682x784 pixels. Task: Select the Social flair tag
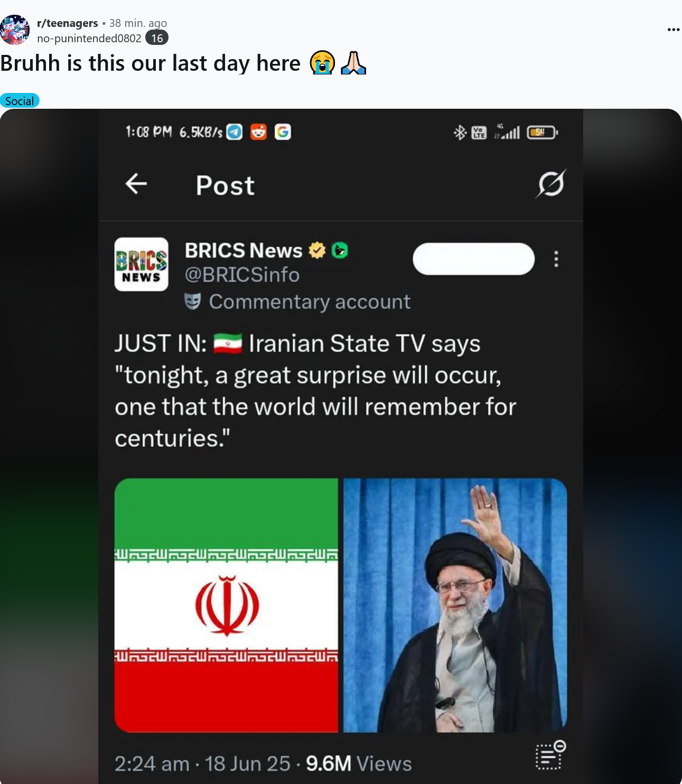[x=20, y=101]
